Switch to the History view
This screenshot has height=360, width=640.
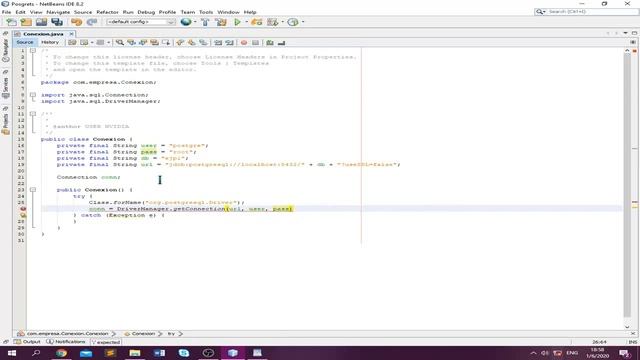coord(50,42)
